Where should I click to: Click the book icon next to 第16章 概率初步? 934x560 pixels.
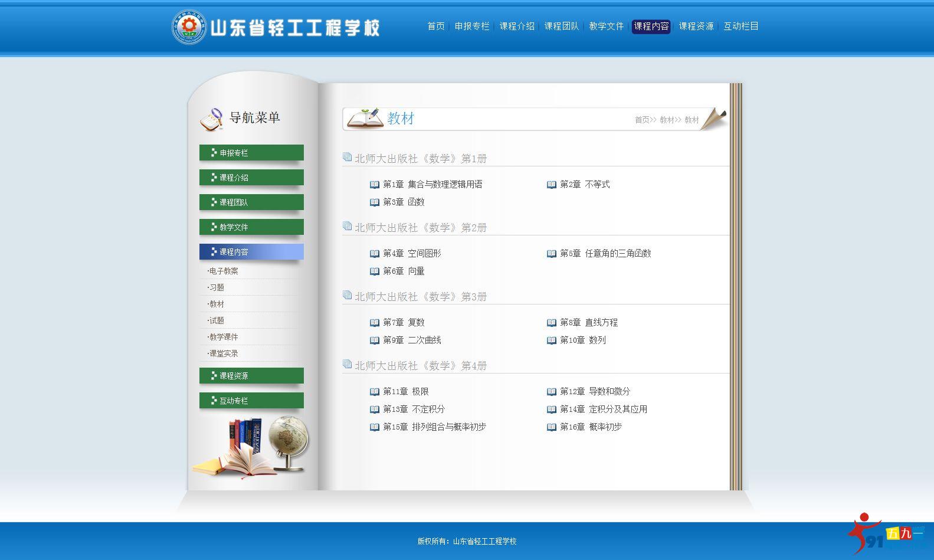[x=551, y=427]
